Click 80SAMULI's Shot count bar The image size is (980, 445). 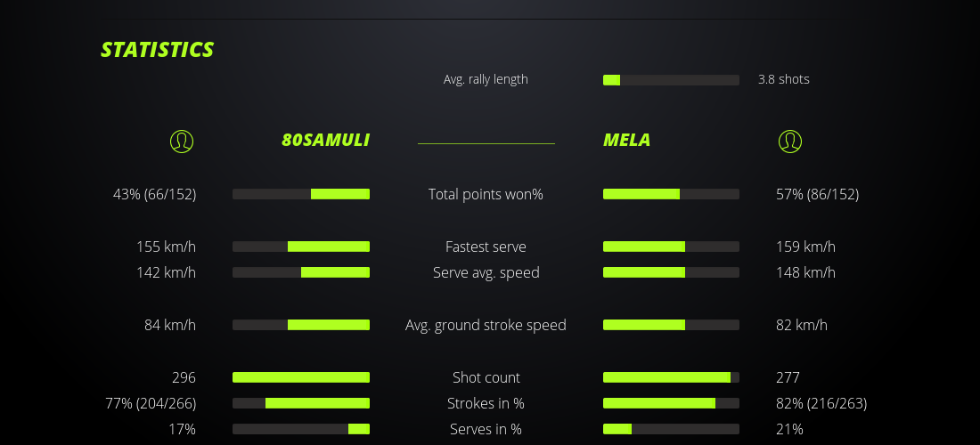click(x=301, y=377)
